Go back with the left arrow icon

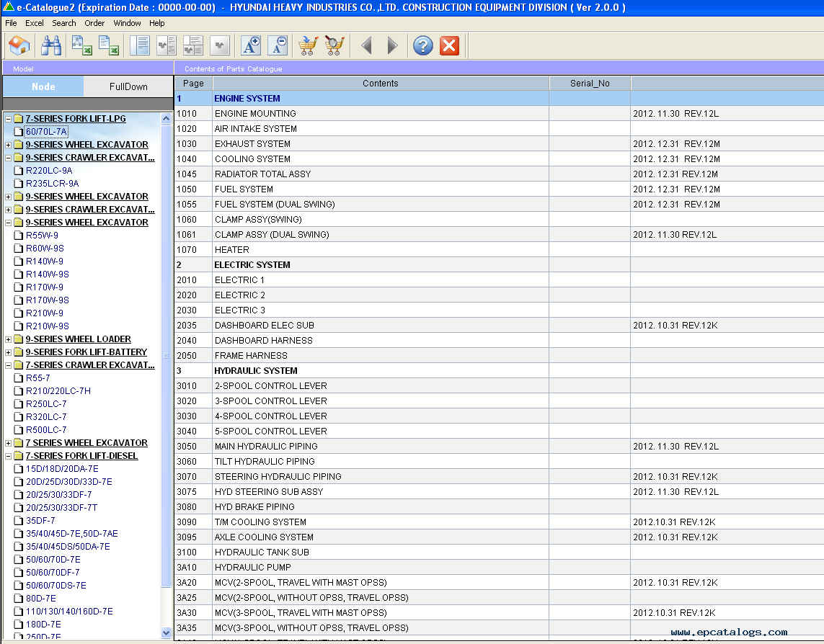tap(367, 45)
